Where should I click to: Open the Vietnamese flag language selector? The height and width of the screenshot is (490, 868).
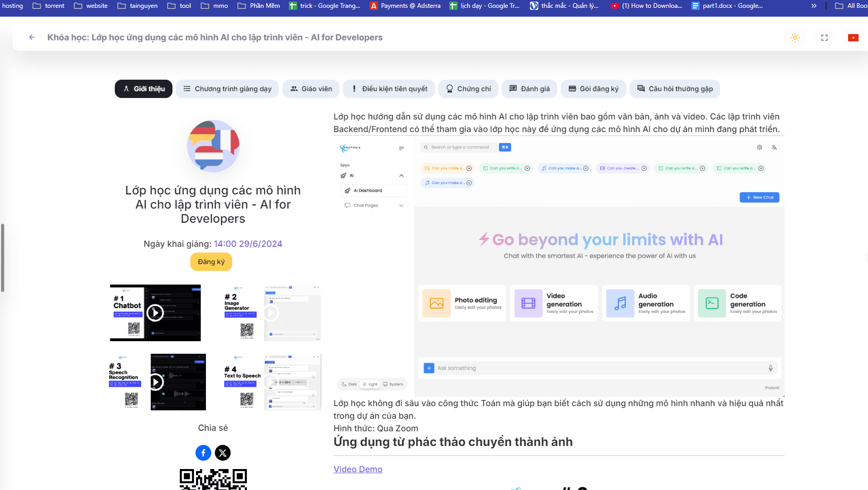click(x=853, y=38)
